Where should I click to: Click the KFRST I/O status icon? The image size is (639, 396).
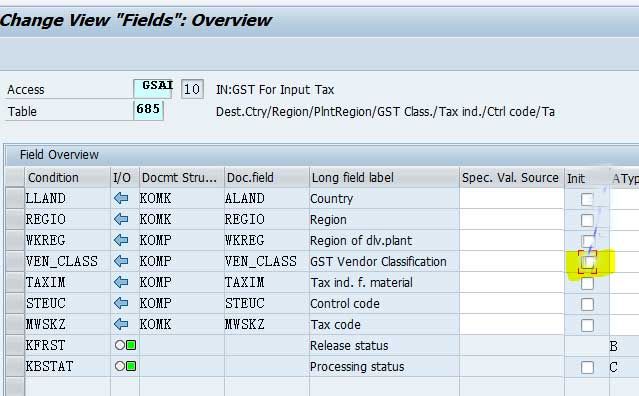coord(125,345)
